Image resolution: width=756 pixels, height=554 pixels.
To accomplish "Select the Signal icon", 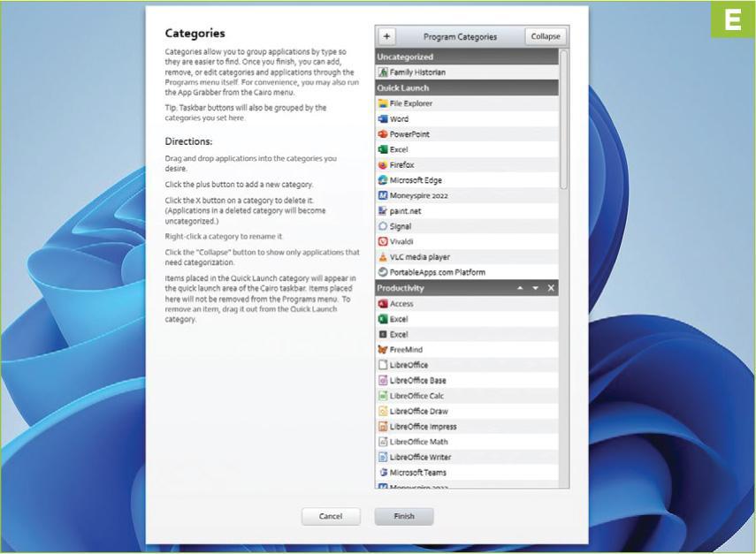I will point(383,226).
